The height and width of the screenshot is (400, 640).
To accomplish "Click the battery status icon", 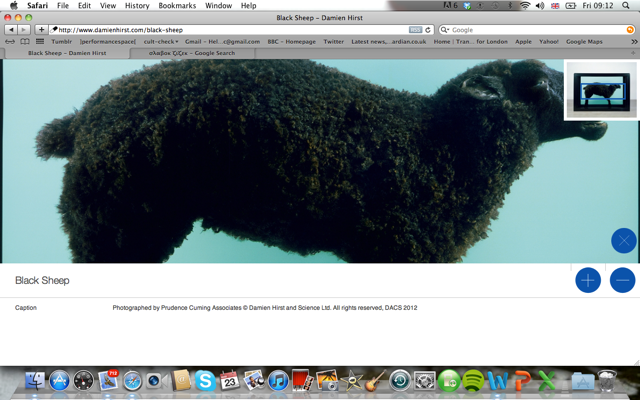I will click(570, 5).
